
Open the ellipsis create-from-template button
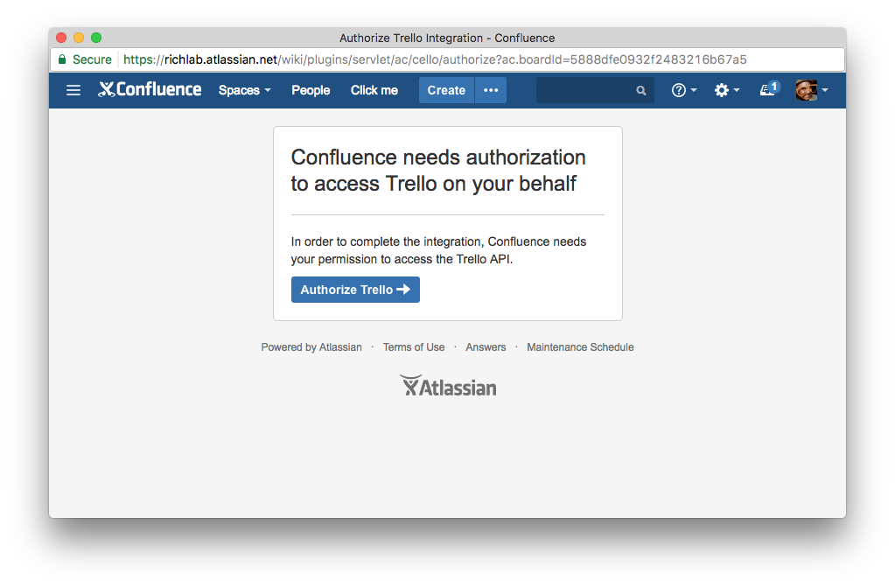click(491, 90)
